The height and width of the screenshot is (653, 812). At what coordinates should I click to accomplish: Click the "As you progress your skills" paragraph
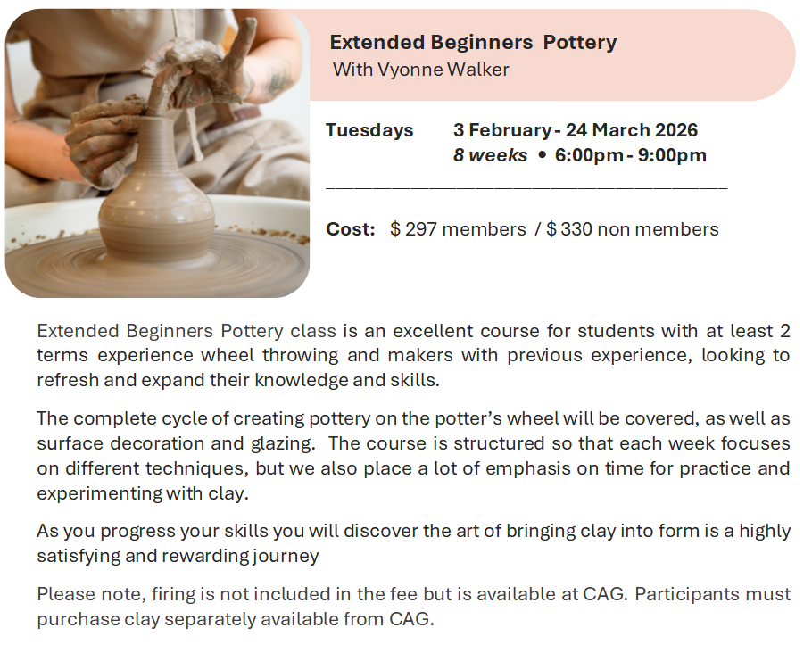pyautogui.click(x=413, y=543)
